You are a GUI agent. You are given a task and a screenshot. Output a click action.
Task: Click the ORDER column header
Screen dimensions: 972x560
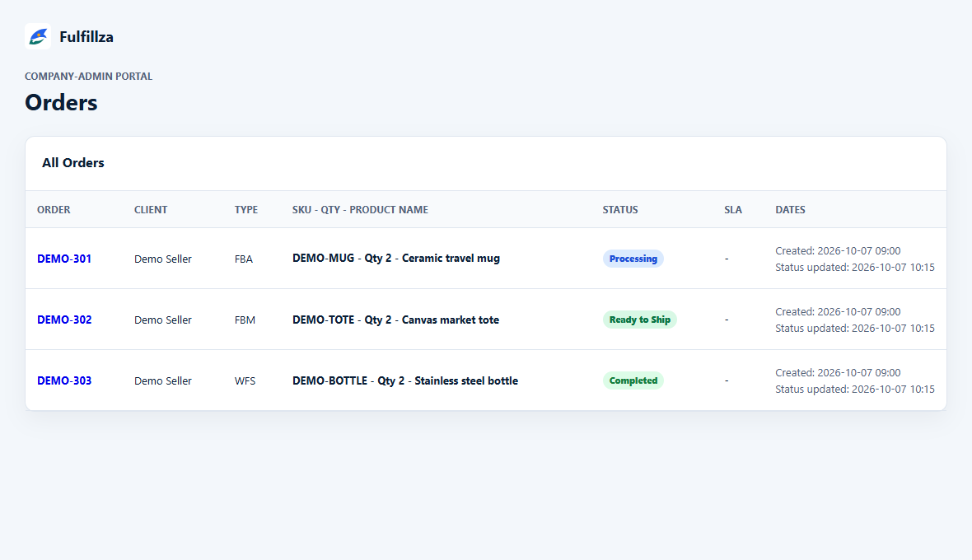(x=54, y=210)
